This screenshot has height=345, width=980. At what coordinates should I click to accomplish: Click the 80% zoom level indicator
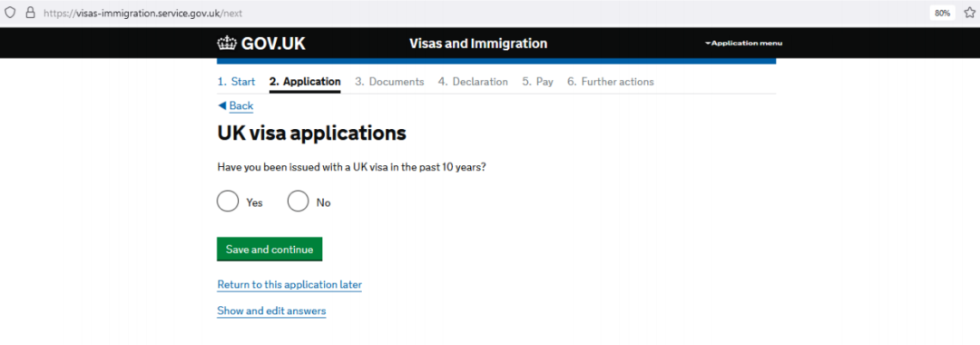(943, 13)
